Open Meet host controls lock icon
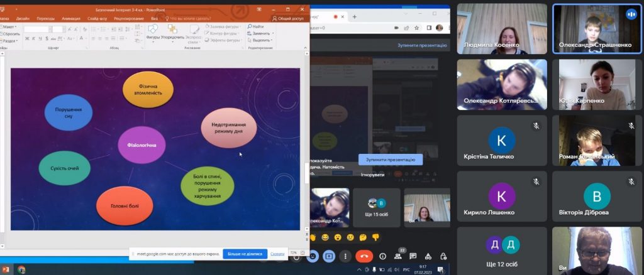The width and height of the screenshot is (644, 275). pyautogui.click(x=443, y=256)
